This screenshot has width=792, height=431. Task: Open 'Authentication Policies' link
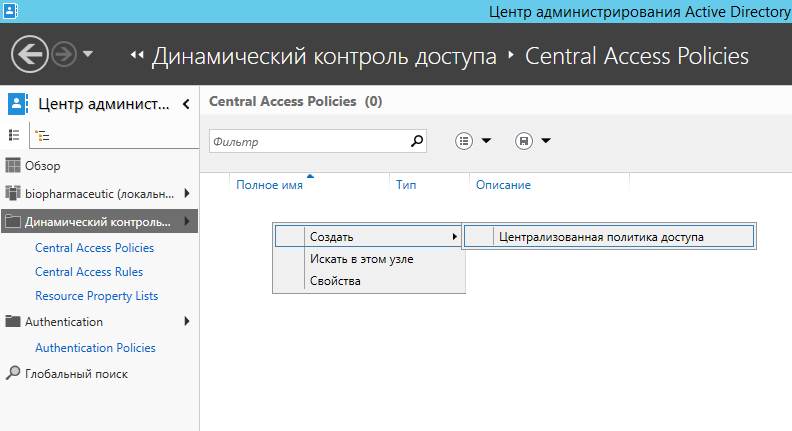point(95,348)
